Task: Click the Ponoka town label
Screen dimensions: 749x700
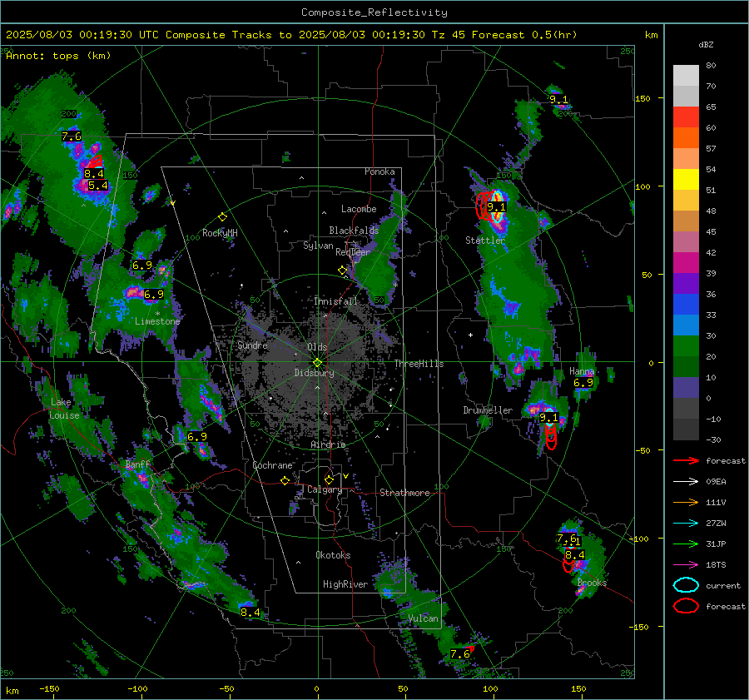Action: point(379,171)
